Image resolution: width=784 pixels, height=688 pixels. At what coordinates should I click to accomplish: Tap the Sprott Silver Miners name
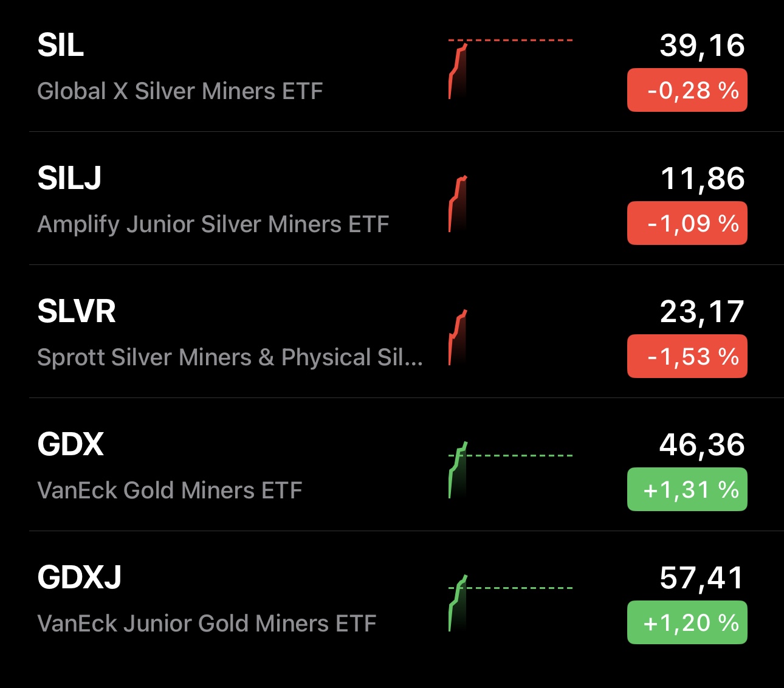click(230, 357)
